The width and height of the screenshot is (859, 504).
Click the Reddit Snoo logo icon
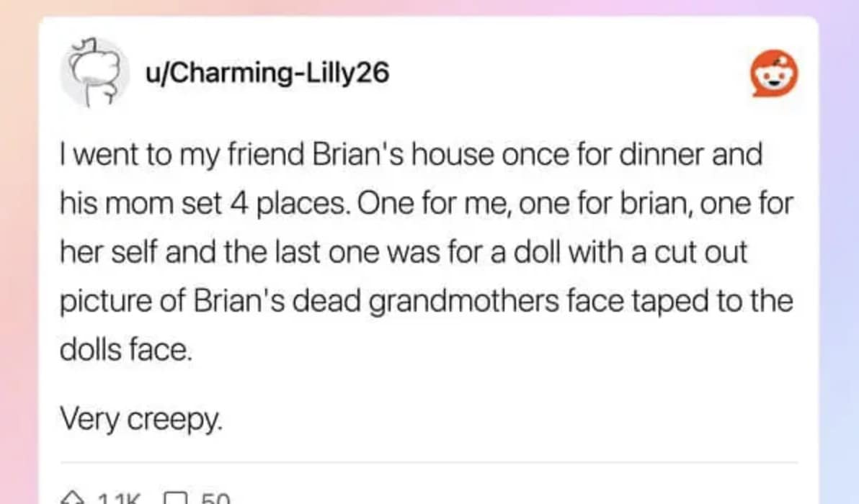pos(775,75)
